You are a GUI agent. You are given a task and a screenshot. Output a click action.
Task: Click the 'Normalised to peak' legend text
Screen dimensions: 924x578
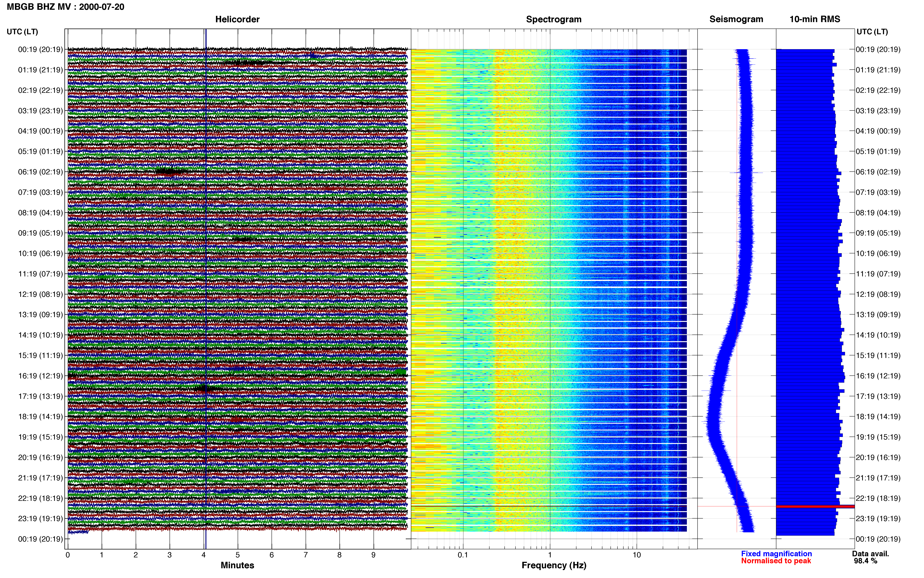(776, 561)
